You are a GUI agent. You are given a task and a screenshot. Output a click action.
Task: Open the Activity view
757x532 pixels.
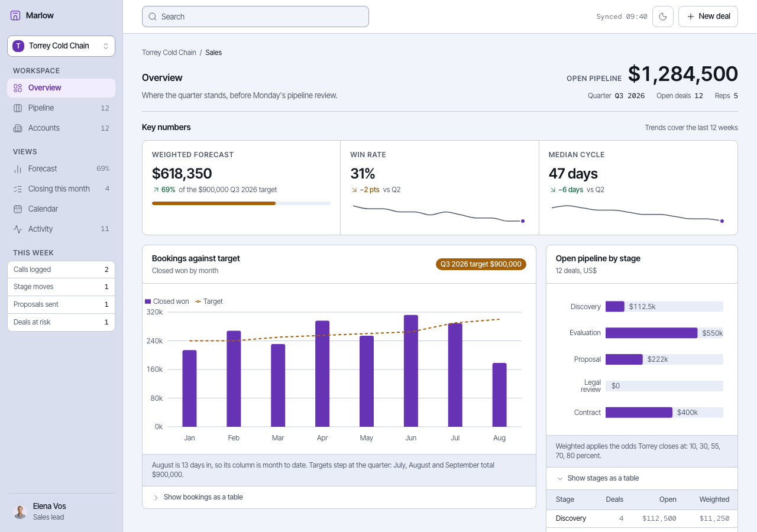pos(61,229)
